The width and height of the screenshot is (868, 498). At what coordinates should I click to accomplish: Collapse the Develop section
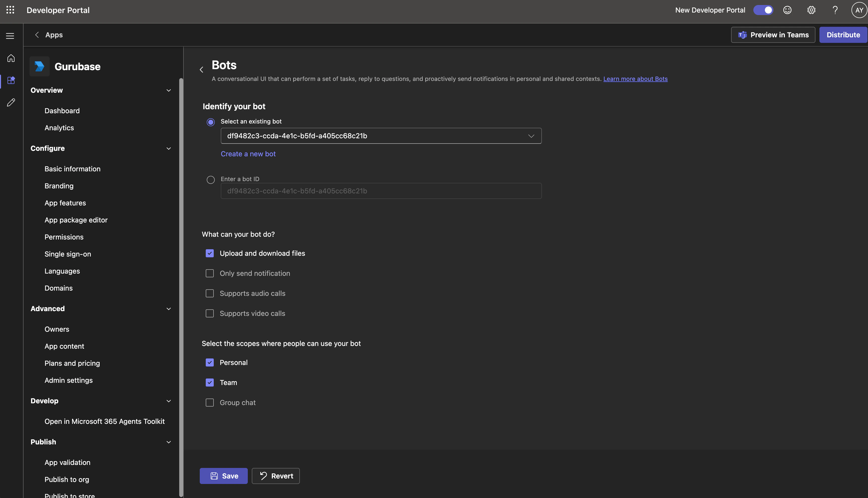(x=168, y=401)
